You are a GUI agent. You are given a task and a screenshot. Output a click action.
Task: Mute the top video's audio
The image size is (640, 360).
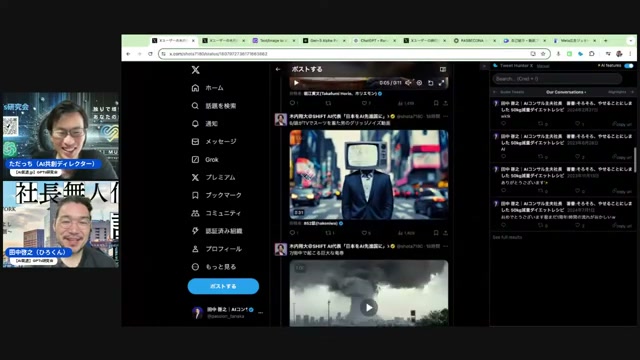[x=408, y=83]
